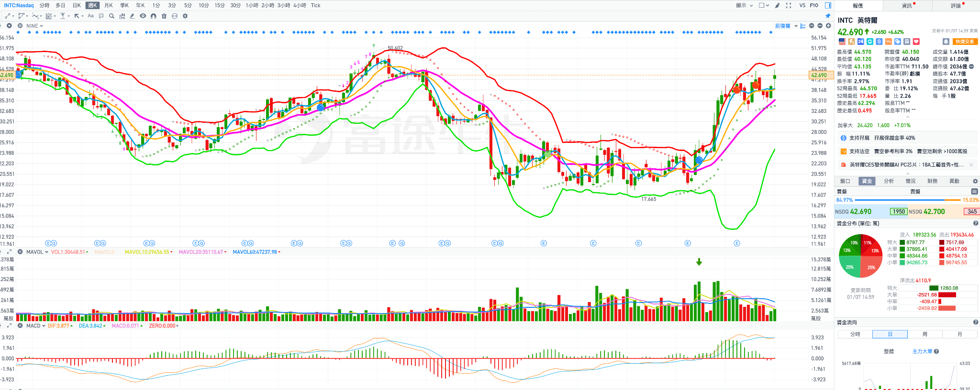
Task: Open broker queue bank icon
Action: tap(974, 191)
